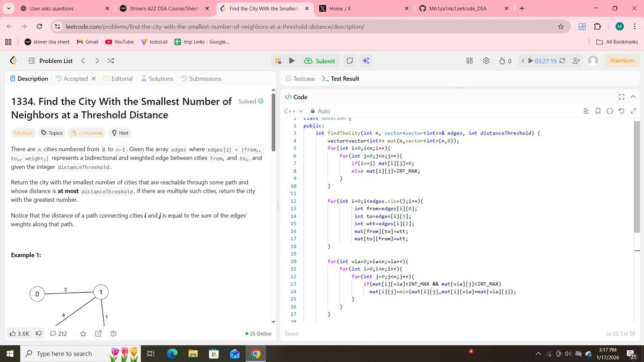Screen dimensions: 644x362
Task: Start the timer play icon
Action: 530,61
